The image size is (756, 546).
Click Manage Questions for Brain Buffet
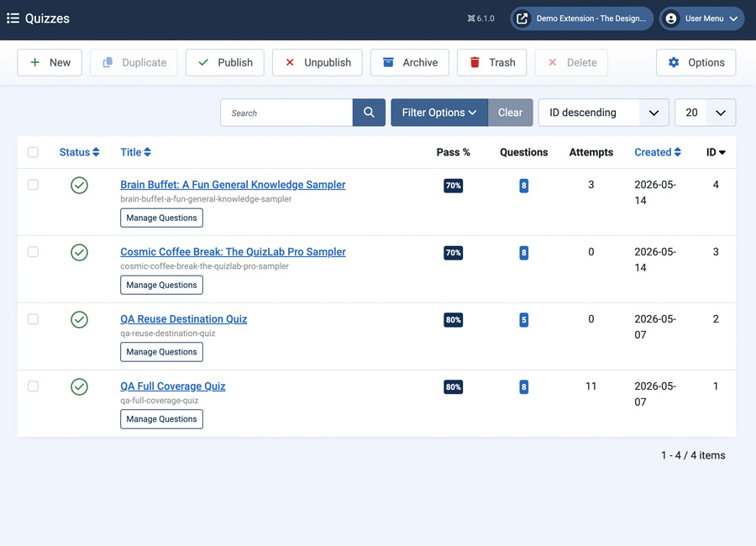pyautogui.click(x=161, y=218)
